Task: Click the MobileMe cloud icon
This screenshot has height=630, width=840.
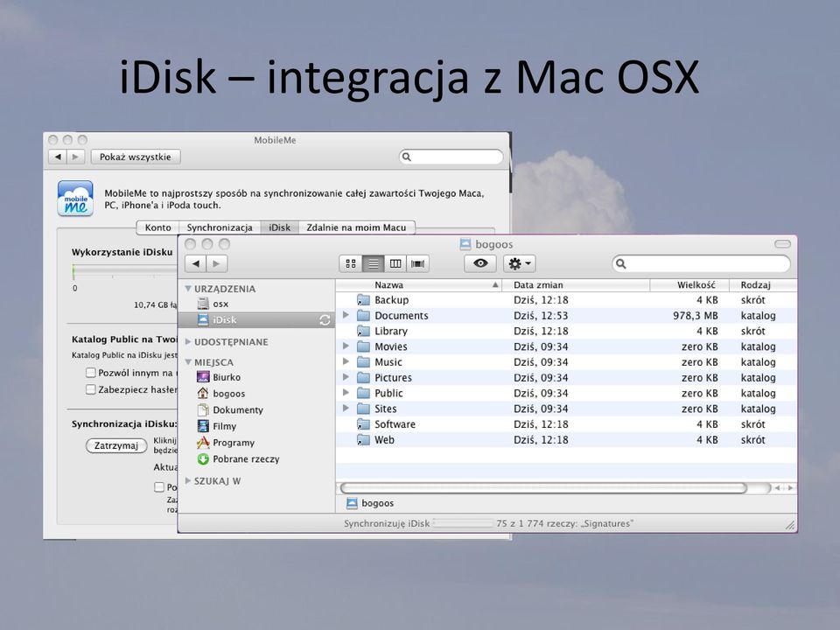Action: click(75, 199)
